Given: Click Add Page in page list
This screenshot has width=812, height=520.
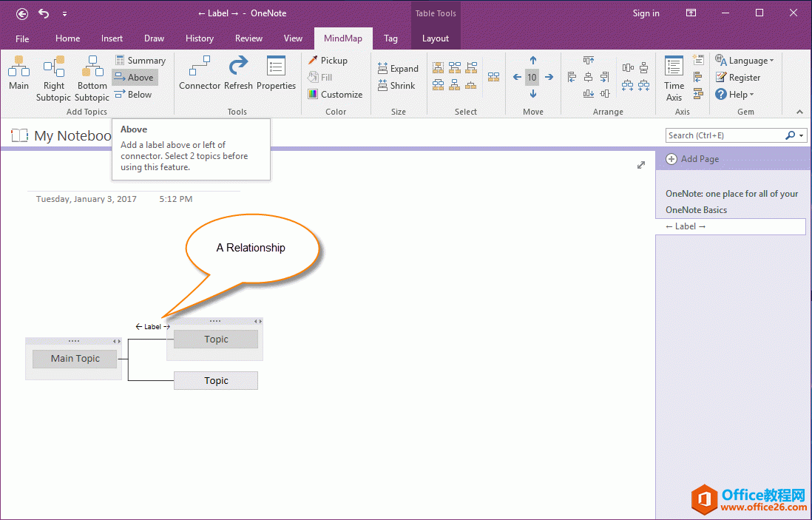Looking at the screenshot, I should coord(692,159).
